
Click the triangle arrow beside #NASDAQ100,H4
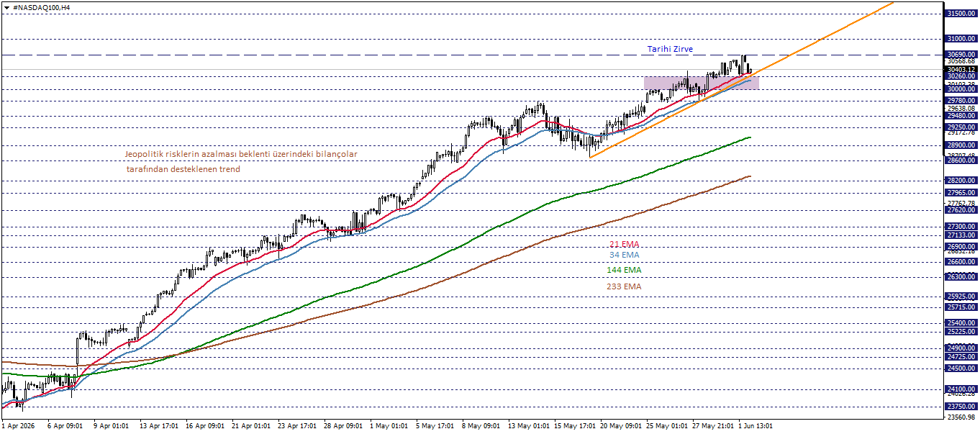point(6,7)
